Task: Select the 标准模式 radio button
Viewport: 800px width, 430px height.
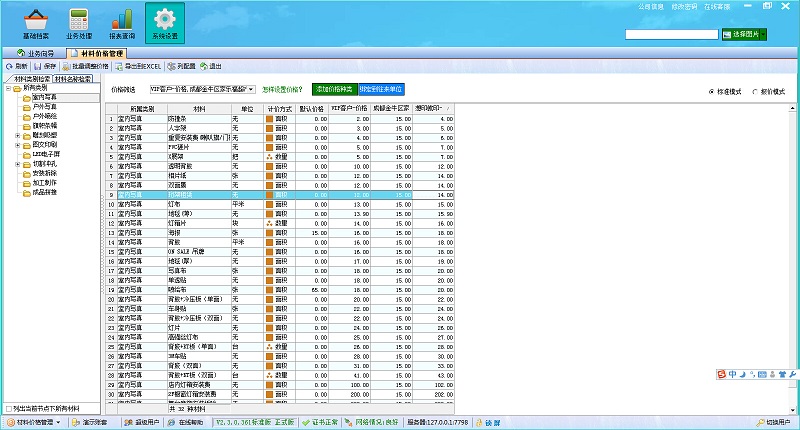Action: 712,91
